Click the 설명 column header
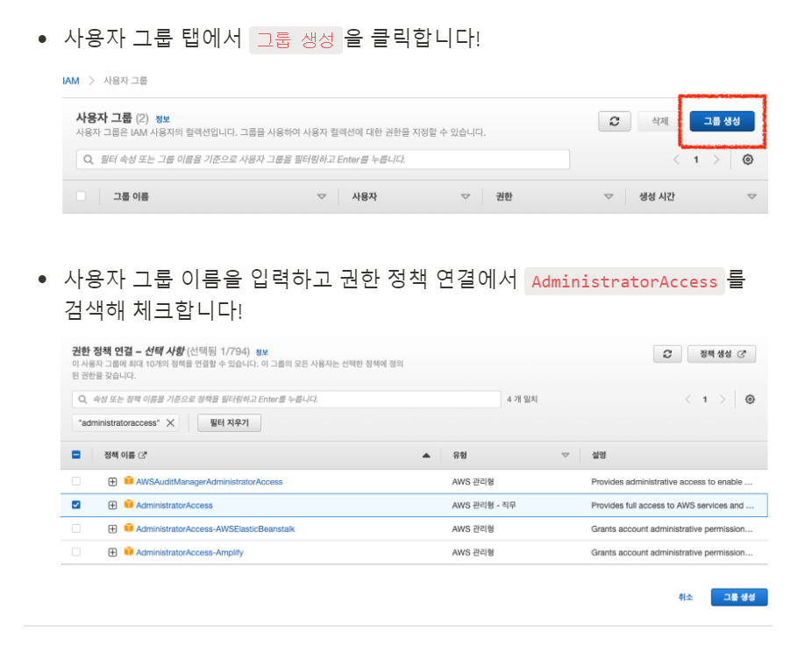Screen dimensions: 812x652 599,455
